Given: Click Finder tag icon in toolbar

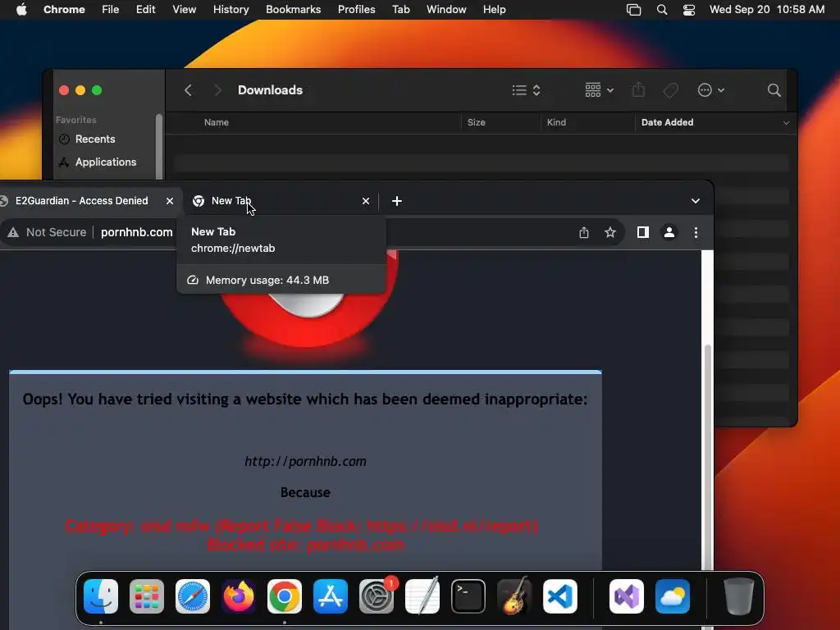Looking at the screenshot, I should (671, 90).
